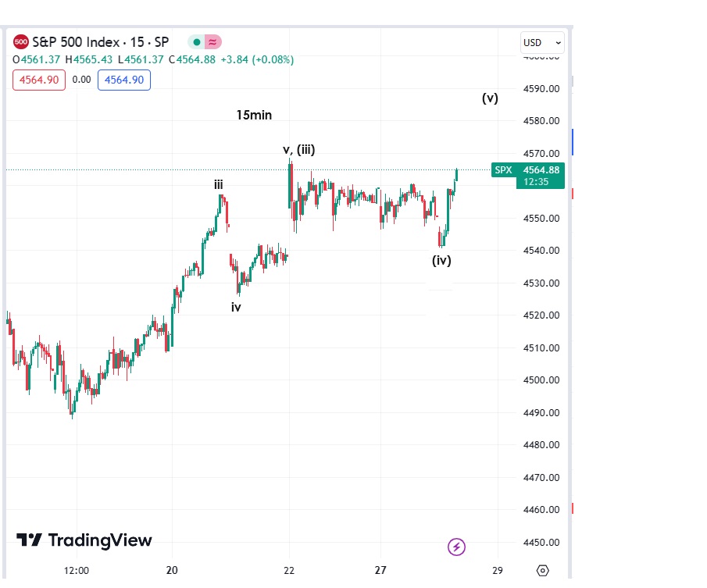Click the blue buy price 4564.90 button
The image size is (707, 588).
point(124,80)
